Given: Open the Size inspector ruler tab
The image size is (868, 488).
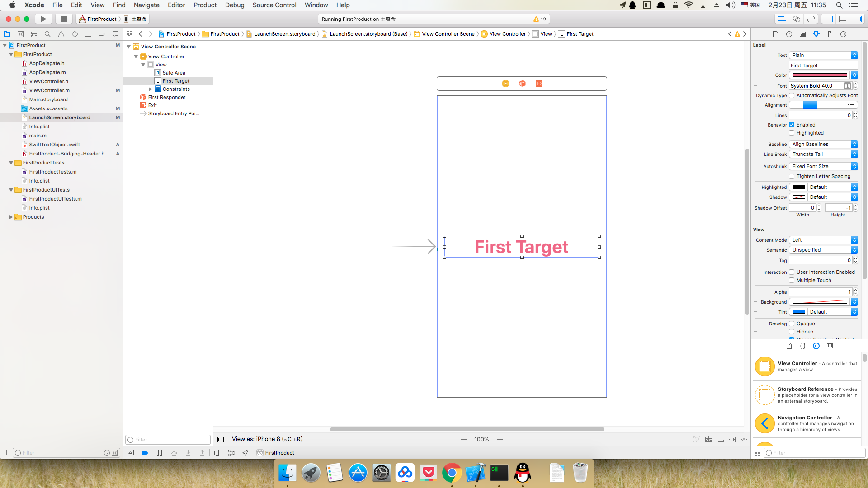Looking at the screenshot, I should pyautogui.click(x=830, y=34).
